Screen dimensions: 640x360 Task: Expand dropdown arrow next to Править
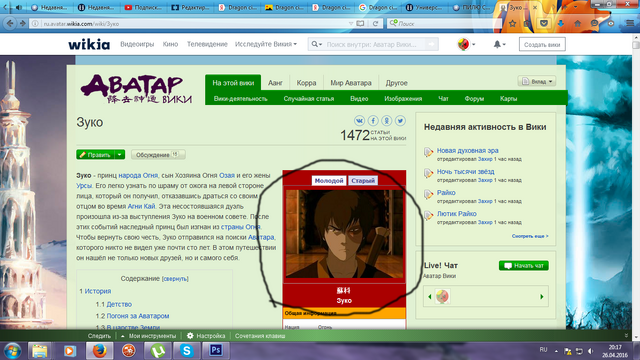pos(120,155)
